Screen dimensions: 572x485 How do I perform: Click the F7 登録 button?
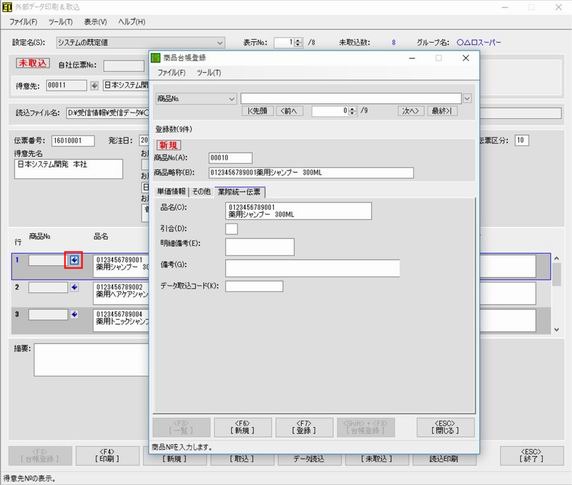click(304, 427)
